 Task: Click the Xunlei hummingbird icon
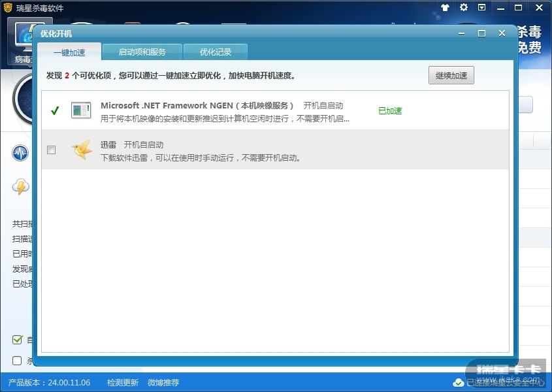click(82, 150)
